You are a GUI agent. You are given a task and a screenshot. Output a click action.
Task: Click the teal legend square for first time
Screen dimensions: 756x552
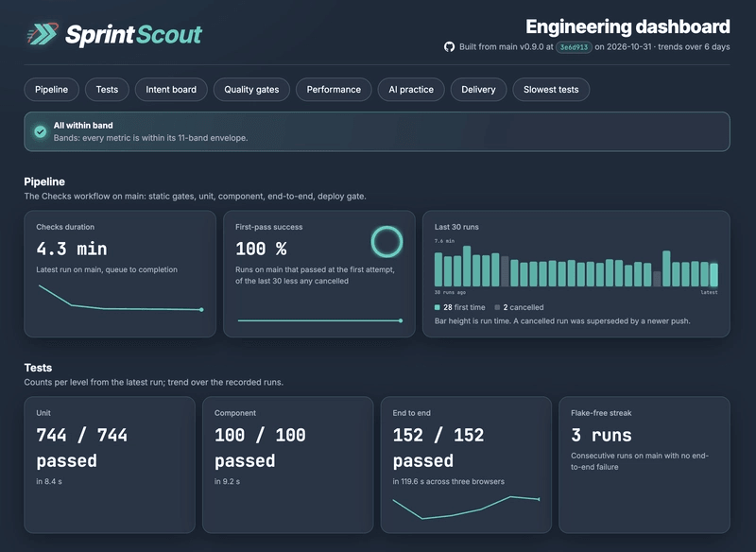(x=438, y=307)
